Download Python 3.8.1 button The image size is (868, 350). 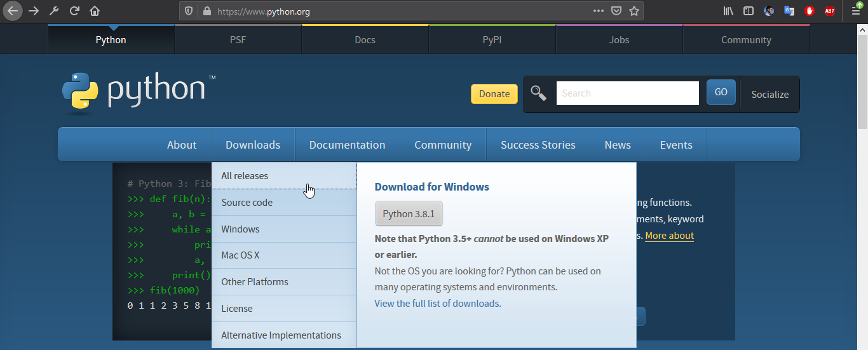[x=409, y=214]
